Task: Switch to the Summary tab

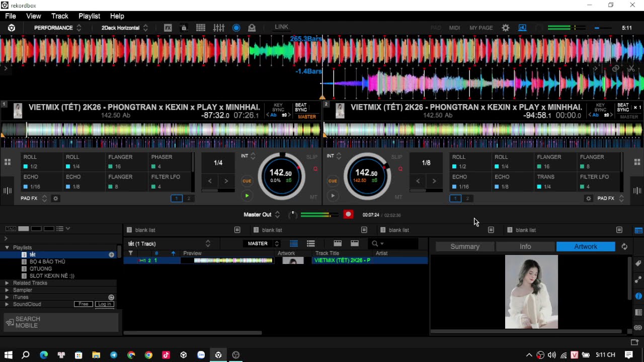Action: 465,246
